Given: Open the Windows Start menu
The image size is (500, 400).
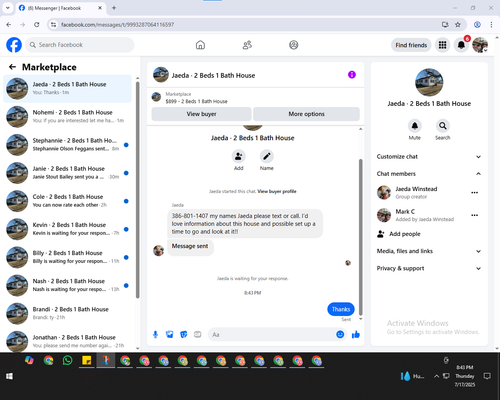Looking at the screenshot, I should [9, 376].
